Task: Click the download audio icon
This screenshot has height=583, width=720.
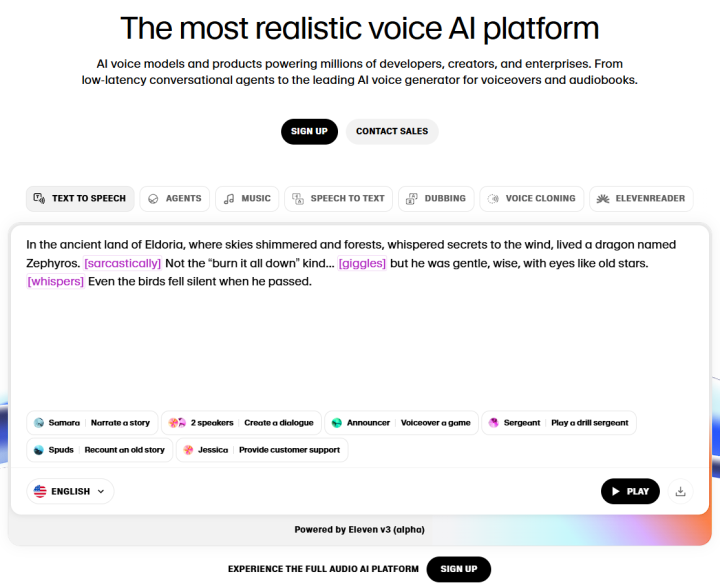Action: pos(681,491)
